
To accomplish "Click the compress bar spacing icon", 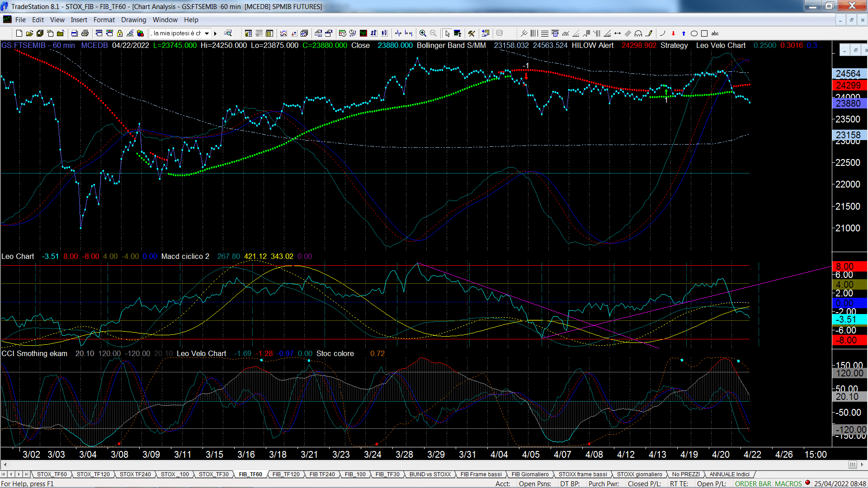I will point(398,33).
